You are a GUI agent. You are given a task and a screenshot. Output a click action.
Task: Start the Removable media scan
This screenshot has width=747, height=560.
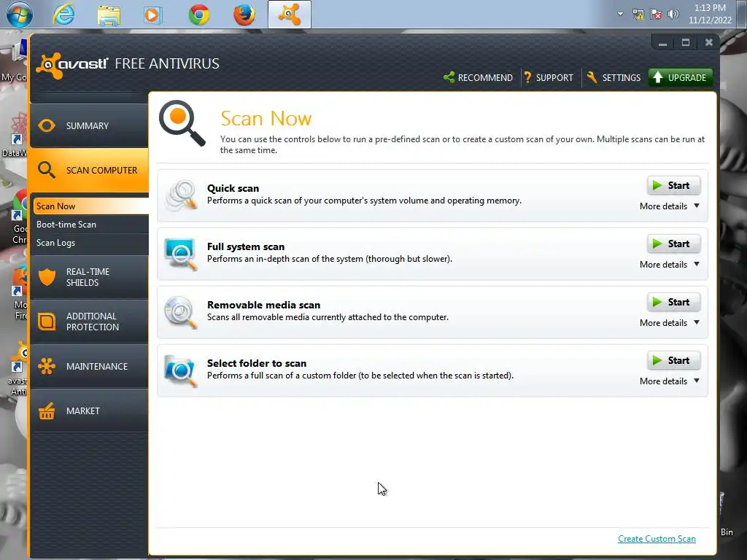[673, 302]
